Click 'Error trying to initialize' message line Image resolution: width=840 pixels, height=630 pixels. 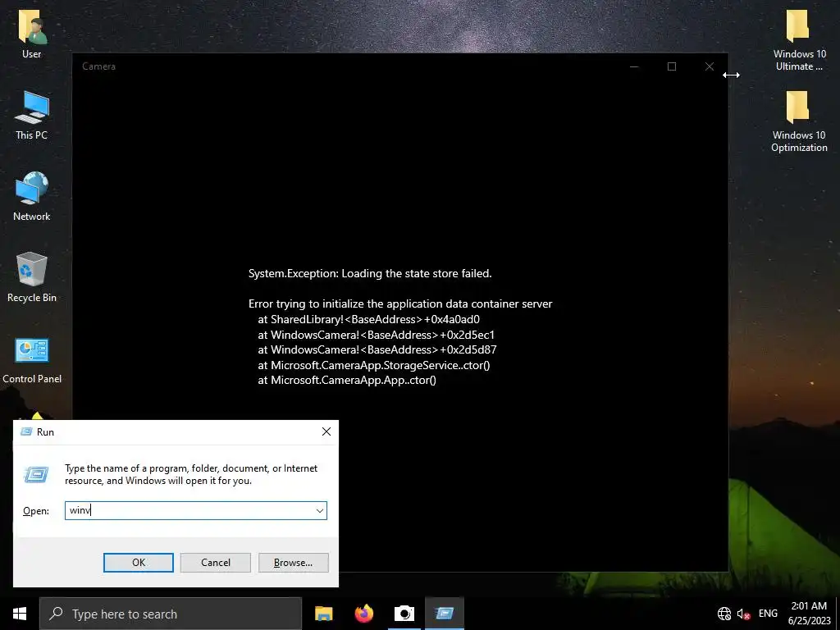400,304
